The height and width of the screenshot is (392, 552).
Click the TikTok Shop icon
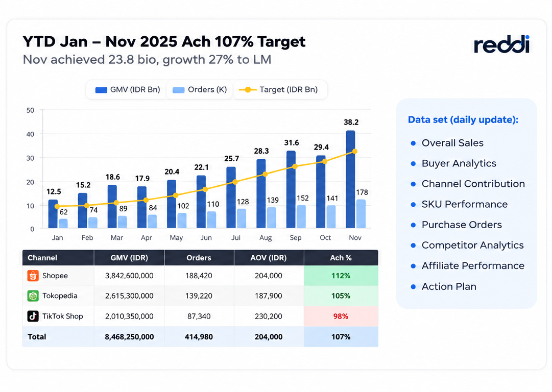(33, 316)
